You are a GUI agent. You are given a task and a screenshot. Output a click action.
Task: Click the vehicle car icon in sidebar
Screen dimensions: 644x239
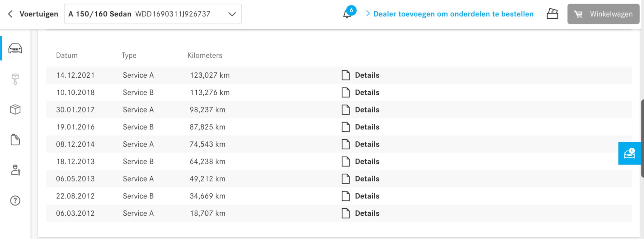(x=15, y=49)
